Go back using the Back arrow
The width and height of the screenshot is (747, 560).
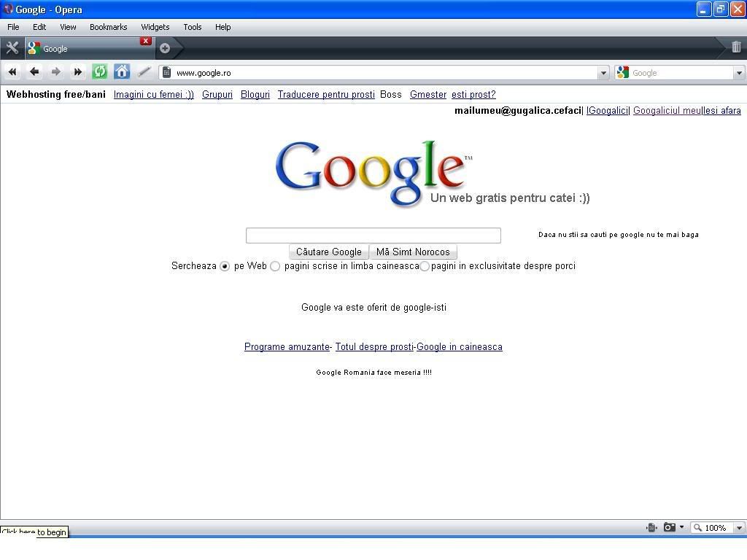(34, 71)
